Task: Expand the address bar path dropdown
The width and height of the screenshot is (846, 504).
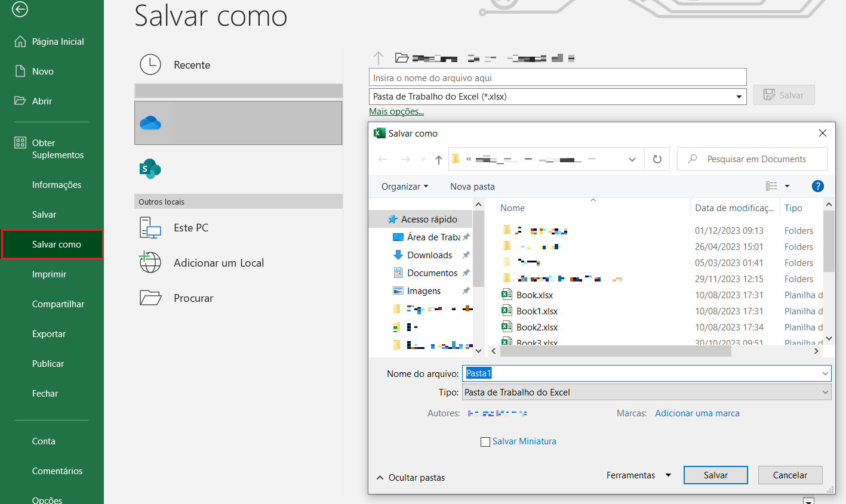Action: pyautogui.click(x=632, y=159)
